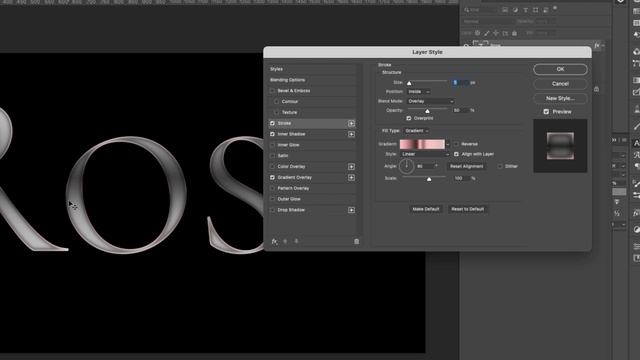
Task: Click the plus icon beside Inner Shadow
Action: [x=351, y=134]
